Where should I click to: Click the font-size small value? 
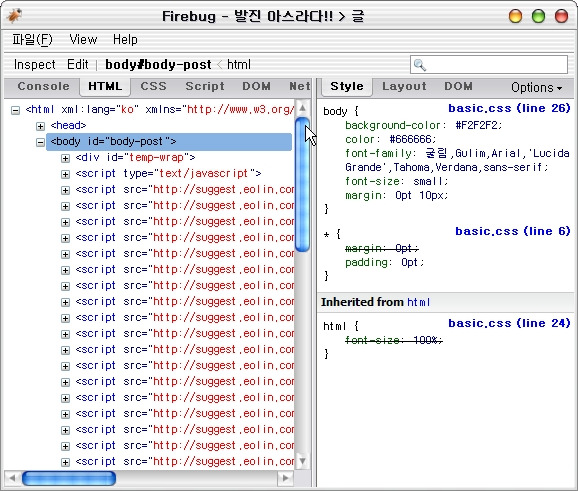428,182
